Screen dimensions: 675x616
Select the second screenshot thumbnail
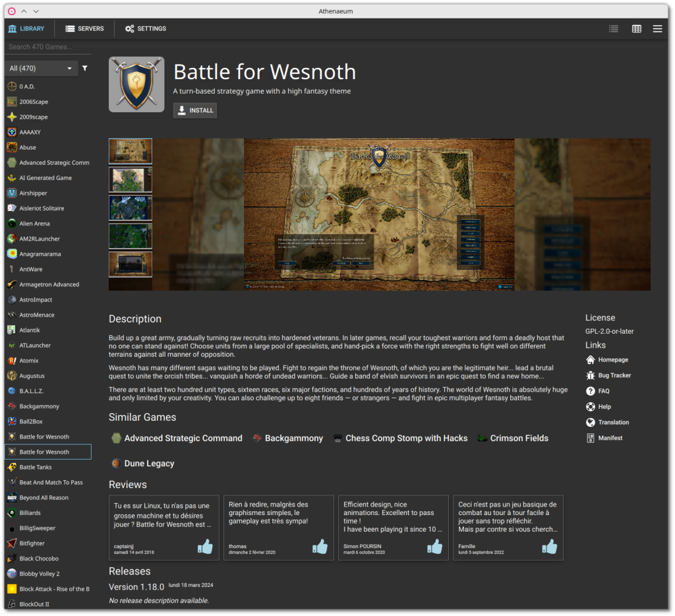click(131, 179)
